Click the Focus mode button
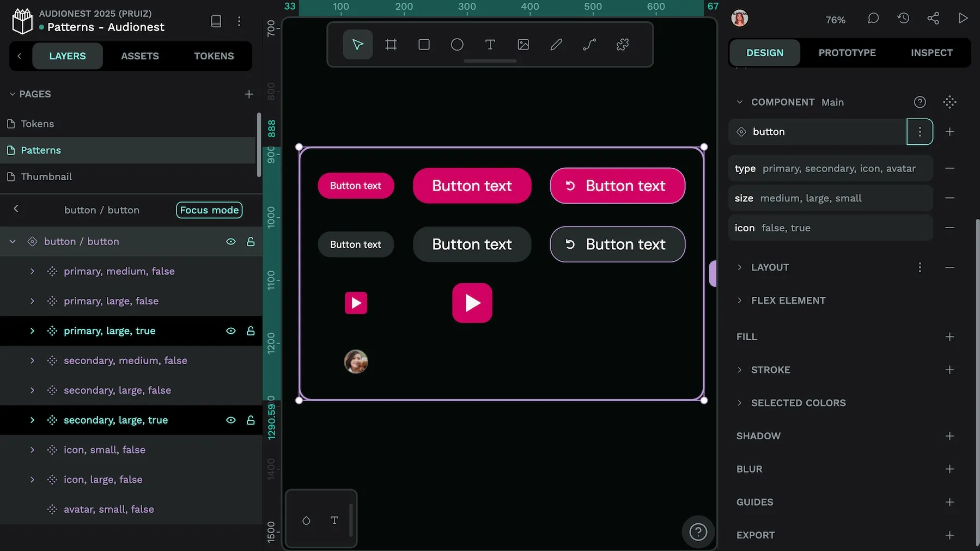The image size is (980, 551). 209,210
